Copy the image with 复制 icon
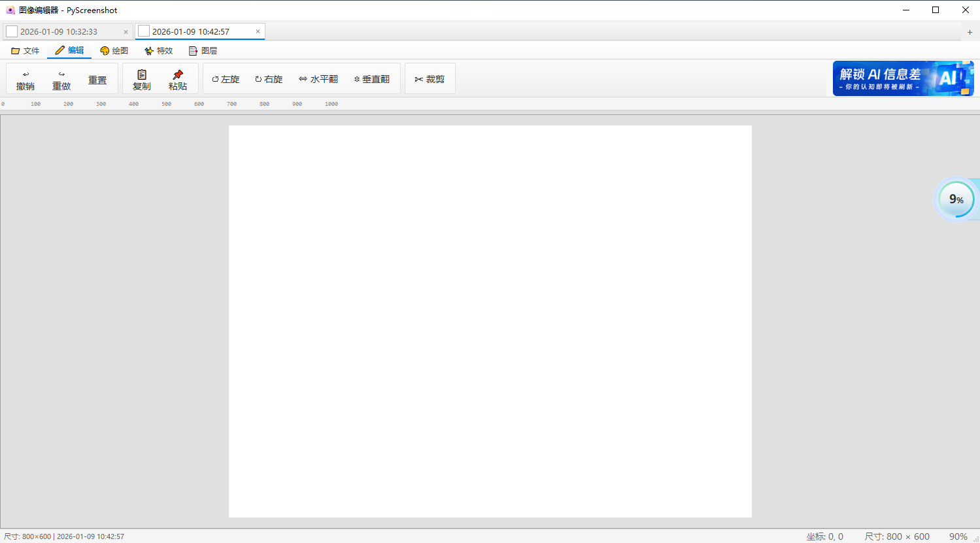 click(x=141, y=78)
